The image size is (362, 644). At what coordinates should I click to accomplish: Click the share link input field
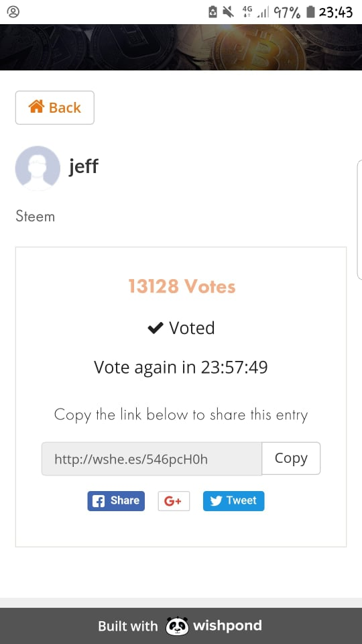tap(152, 459)
